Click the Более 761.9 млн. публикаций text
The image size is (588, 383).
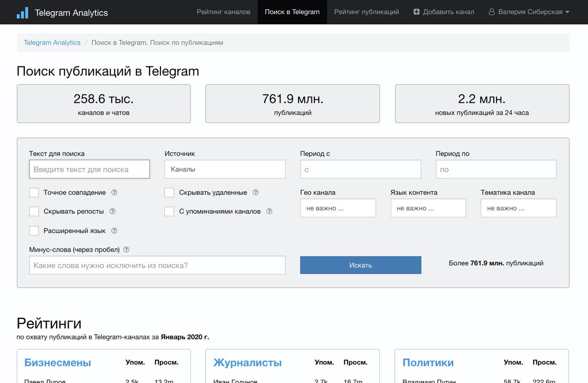coord(496,263)
